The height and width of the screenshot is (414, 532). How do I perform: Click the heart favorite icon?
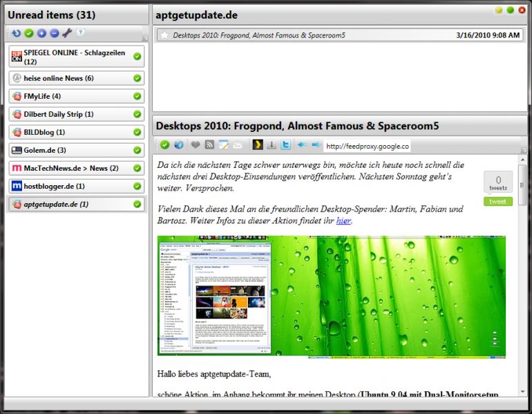click(196, 145)
